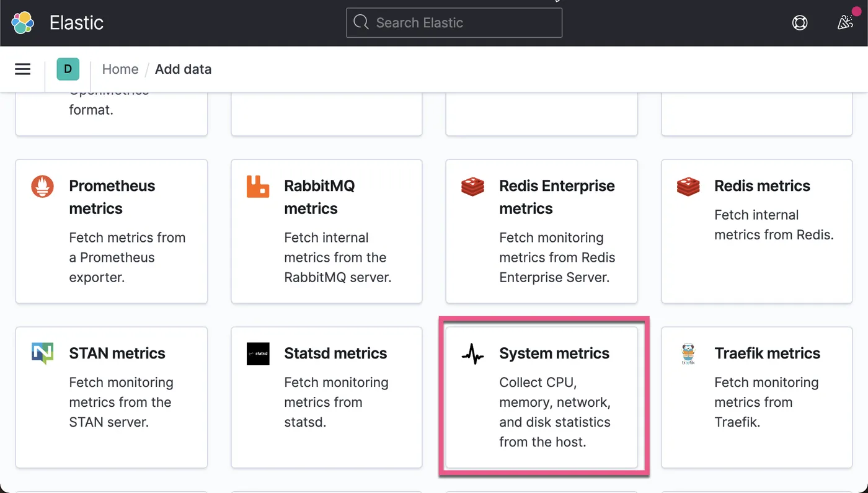Click the STAN metrics N icon
The width and height of the screenshot is (868, 493).
(x=43, y=353)
